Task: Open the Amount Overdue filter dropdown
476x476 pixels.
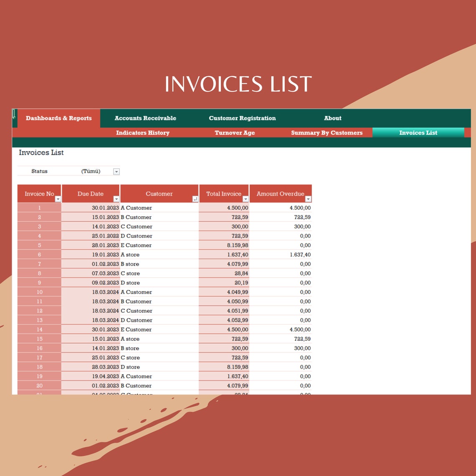Action: pos(308,199)
